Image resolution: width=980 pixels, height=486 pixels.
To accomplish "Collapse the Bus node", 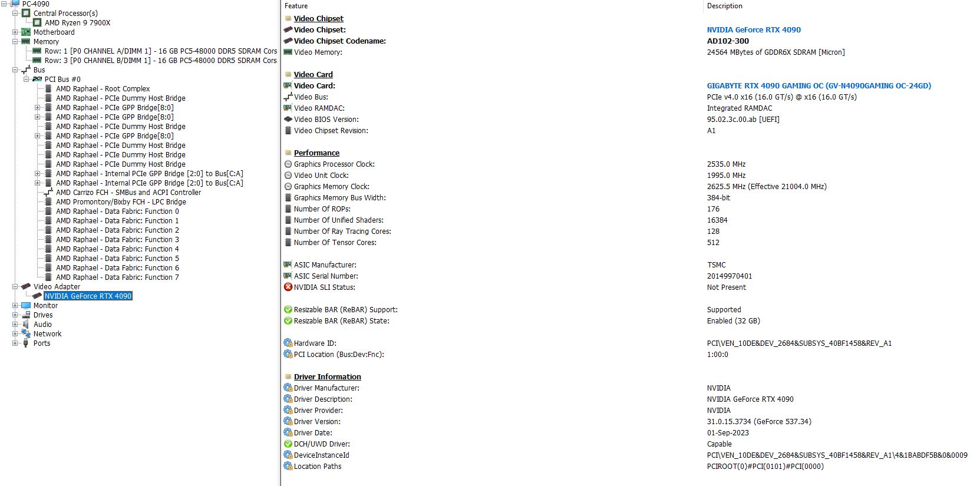I will click(x=15, y=70).
